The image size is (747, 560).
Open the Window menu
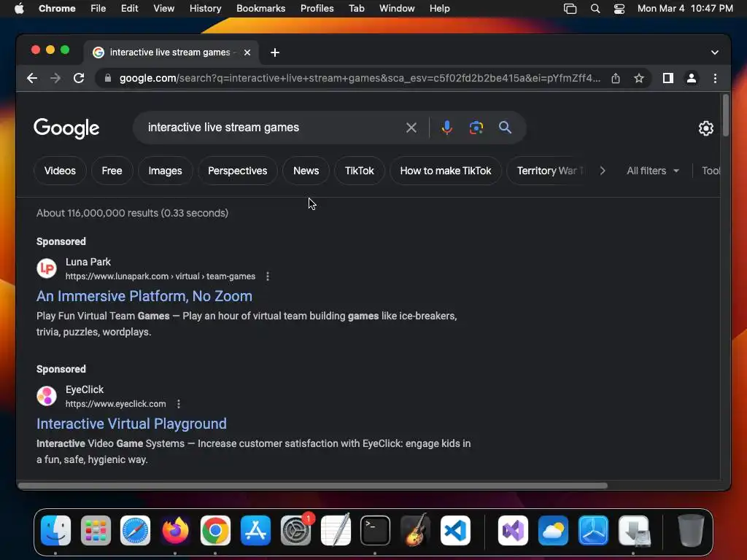397,9
